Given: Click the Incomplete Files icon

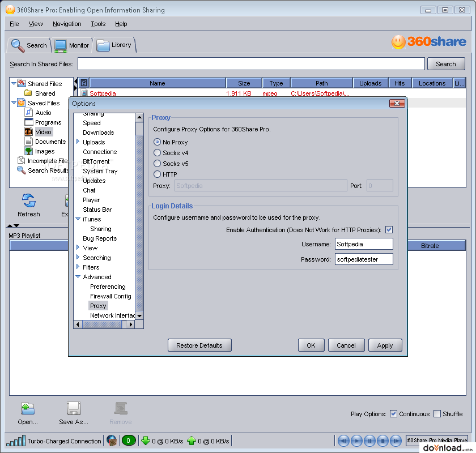Looking at the screenshot, I should [x=22, y=160].
